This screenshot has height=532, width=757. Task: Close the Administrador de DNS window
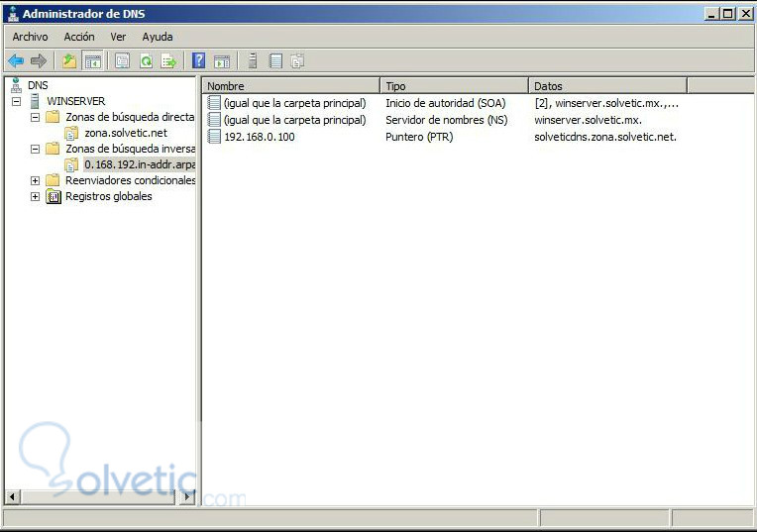(745, 14)
